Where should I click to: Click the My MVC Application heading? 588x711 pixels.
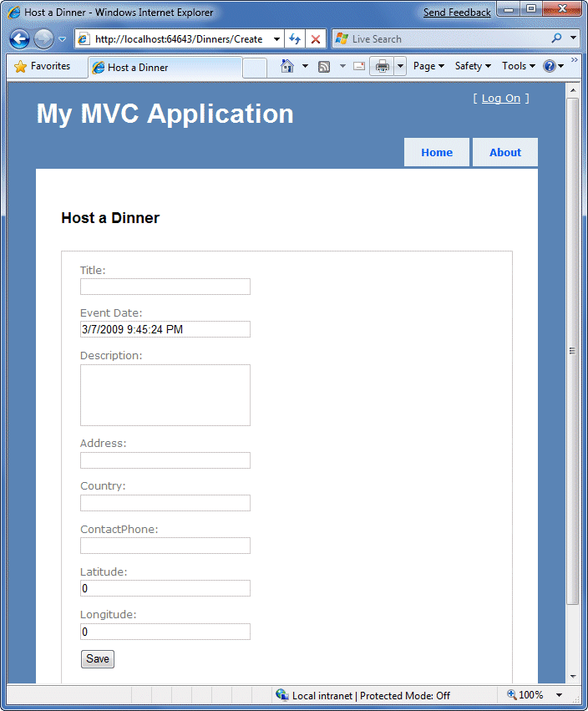click(x=165, y=114)
